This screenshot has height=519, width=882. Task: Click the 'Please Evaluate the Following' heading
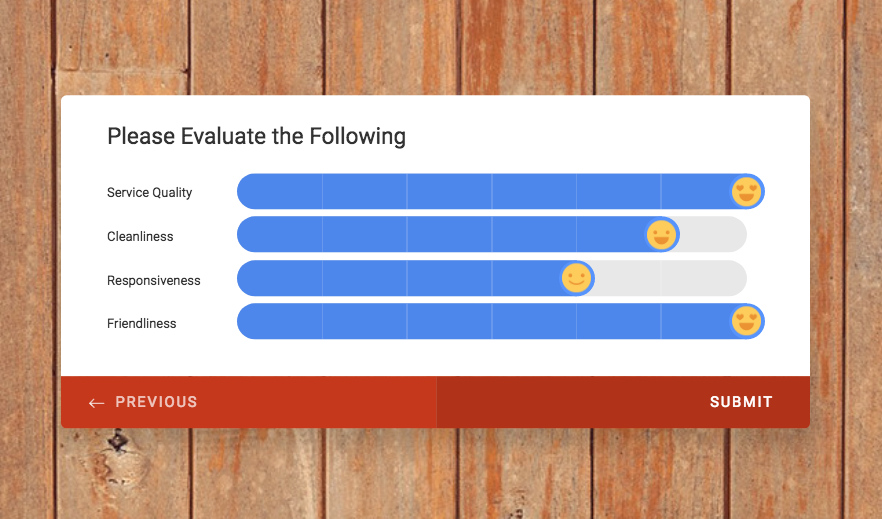[256, 137]
